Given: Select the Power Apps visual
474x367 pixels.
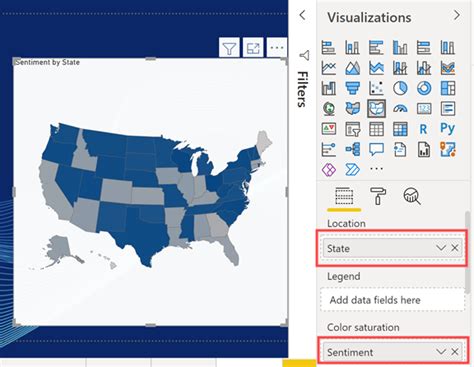Looking at the screenshot, I should pyautogui.click(x=329, y=169).
